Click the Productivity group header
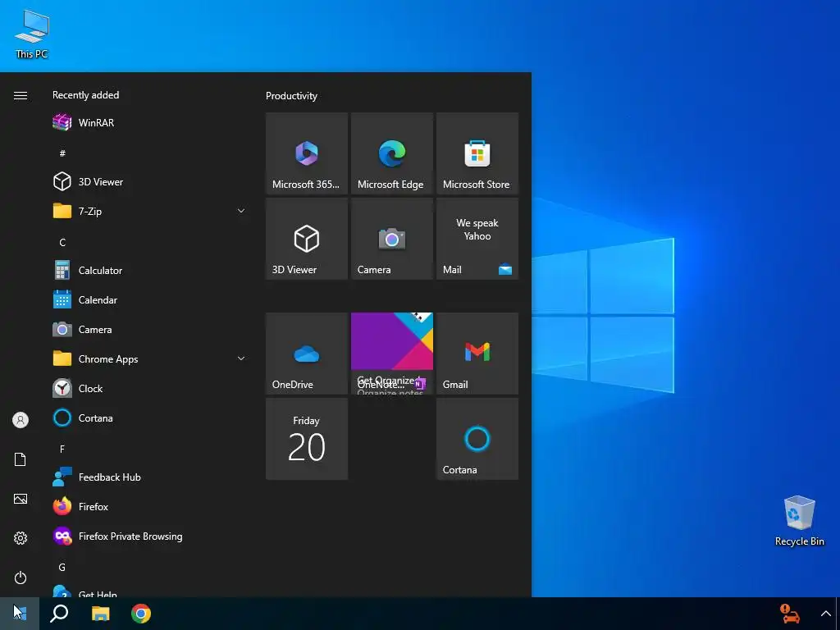 coord(291,96)
